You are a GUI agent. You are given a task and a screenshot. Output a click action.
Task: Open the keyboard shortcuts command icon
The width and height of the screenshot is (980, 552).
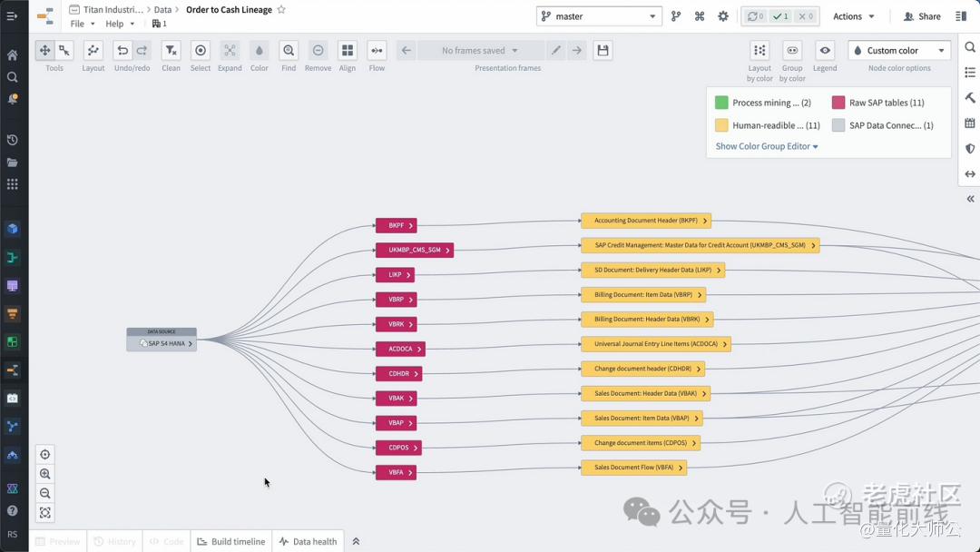tap(700, 16)
